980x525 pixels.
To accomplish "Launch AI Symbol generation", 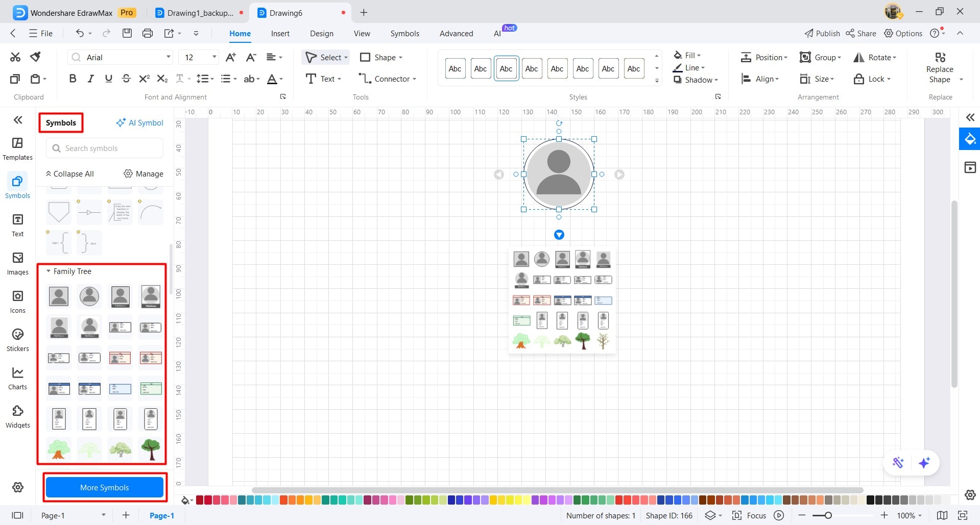I will pos(139,122).
